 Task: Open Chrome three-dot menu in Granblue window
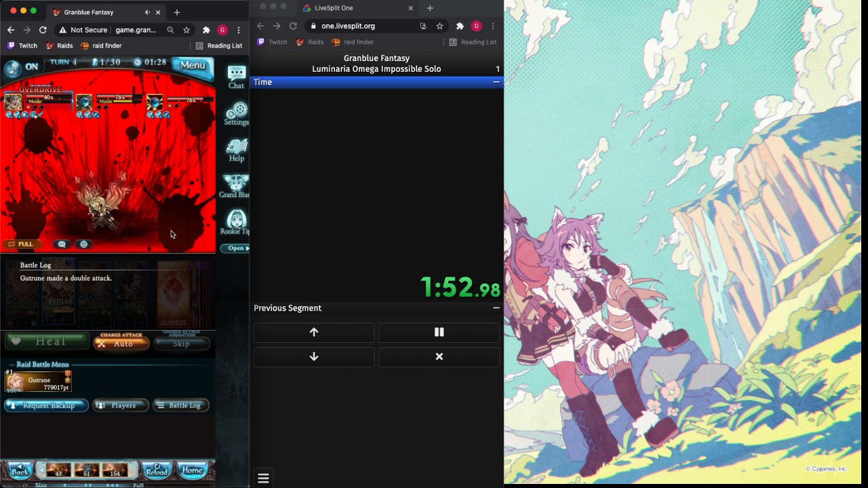pyautogui.click(x=239, y=30)
